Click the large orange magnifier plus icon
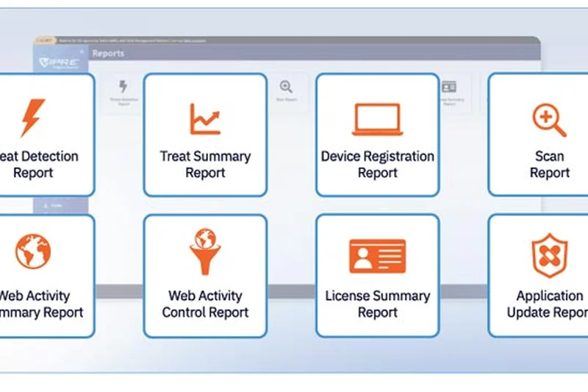Screen dimensions: 588x392 [549, 120]
